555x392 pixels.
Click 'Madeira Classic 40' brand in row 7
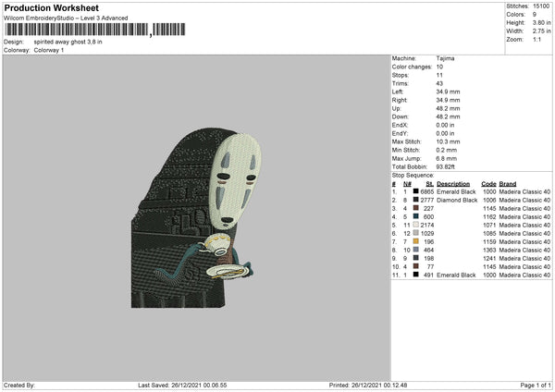point(524,241)
